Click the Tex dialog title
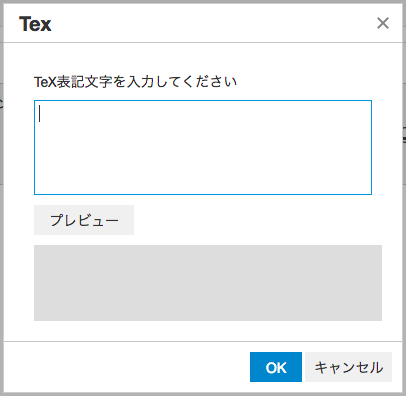406x396 pixels. point(35,24)
